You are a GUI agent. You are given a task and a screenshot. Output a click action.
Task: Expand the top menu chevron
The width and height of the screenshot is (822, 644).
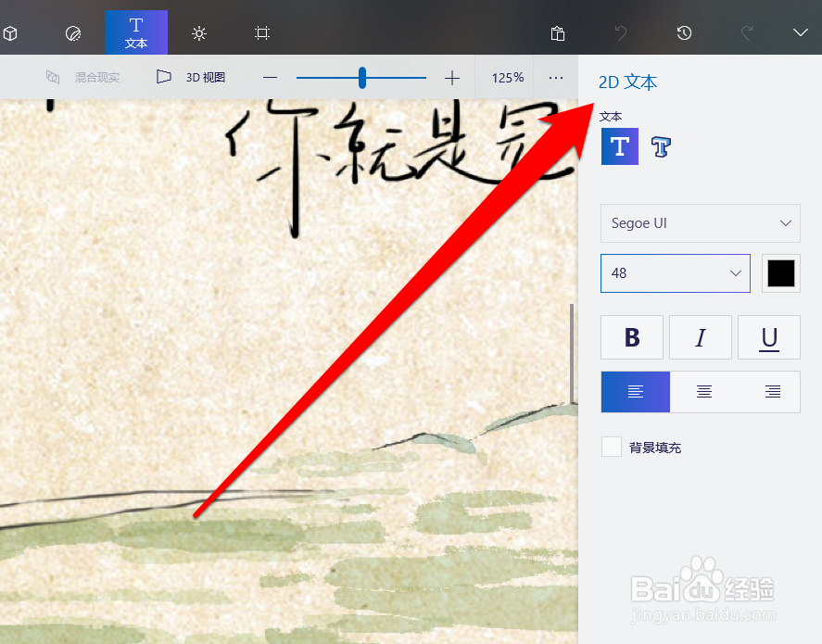pos(800,33)
